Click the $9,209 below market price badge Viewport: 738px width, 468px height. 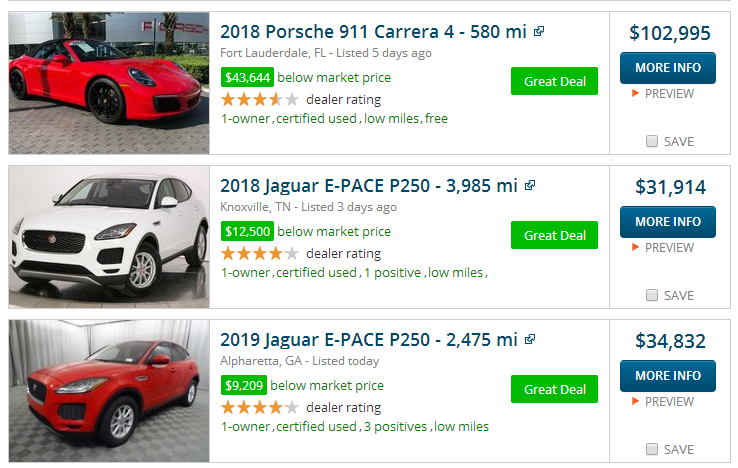(x=243, y=385)
